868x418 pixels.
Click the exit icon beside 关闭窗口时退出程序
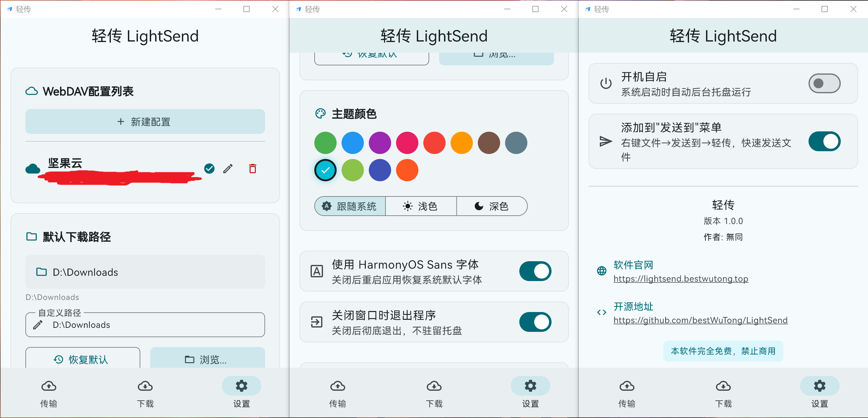pos(316,322)
